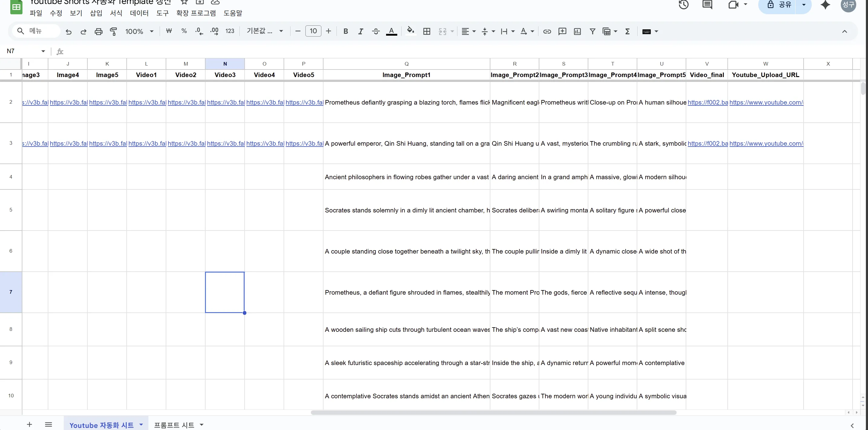Click the undo arrow icon
Image resolution: width=868 pixels, height=430 pixels.
point(68,32)
